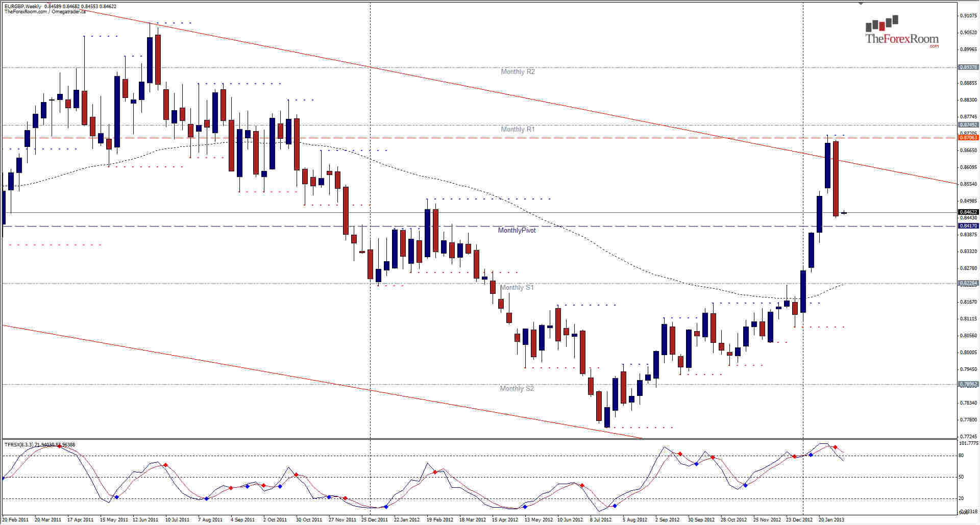Viewport: 980px width, 525px height.
Task: Select the blue 0.84170 pivot price tag
Action: pos(969,225)
